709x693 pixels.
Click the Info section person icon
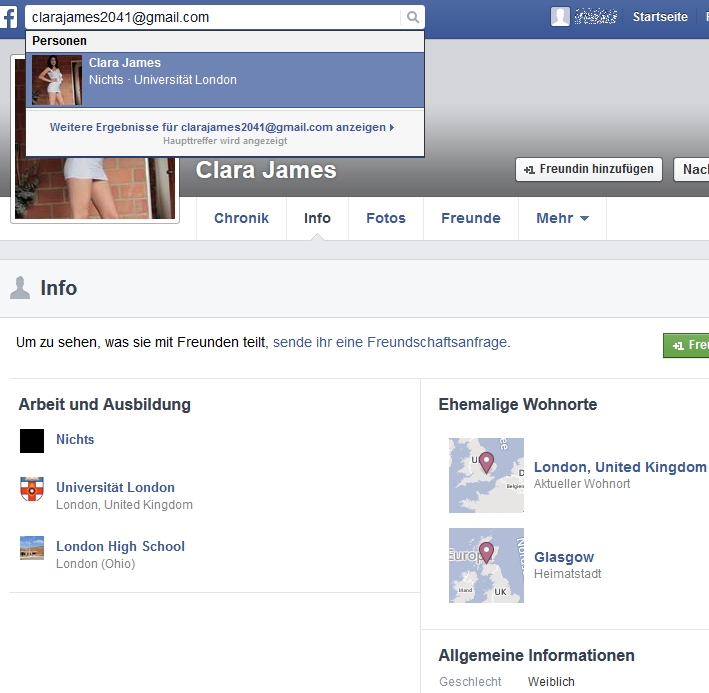(x=20, y=288)
